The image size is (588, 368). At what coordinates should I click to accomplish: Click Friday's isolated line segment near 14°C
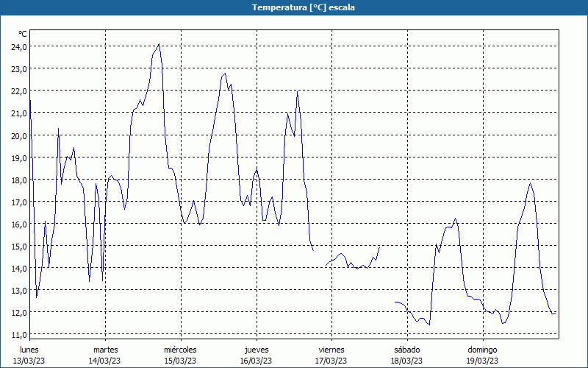pyautogui.click(x=353, y=259)
